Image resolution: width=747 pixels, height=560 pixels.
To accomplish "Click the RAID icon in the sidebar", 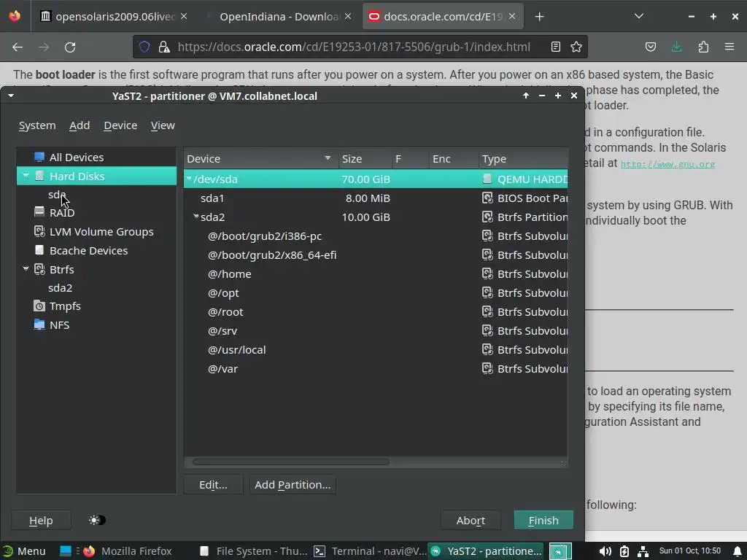I will [39, 212].
